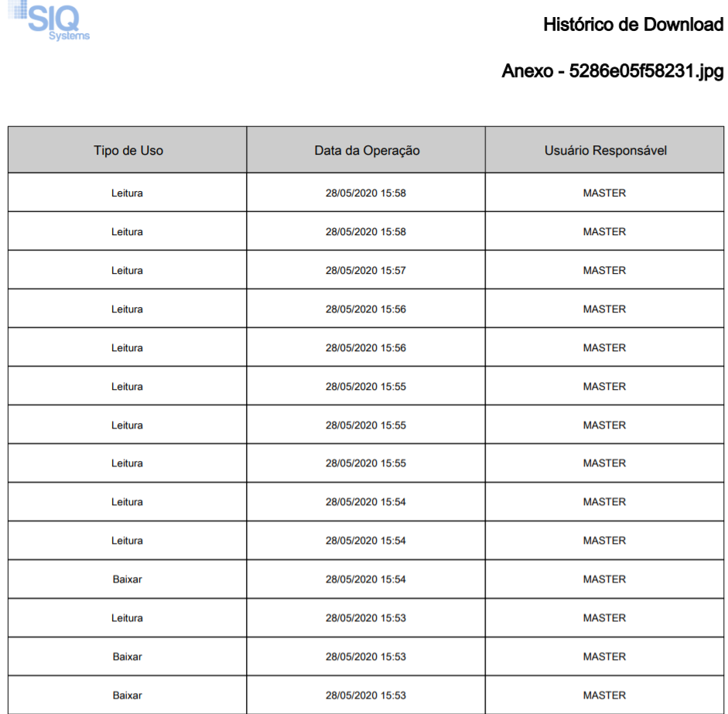Click 'MASTER' in the Baixar 15:54 row
Image resolution: width=728 pixels, height=714 pixels.
(x=604, y=579)
